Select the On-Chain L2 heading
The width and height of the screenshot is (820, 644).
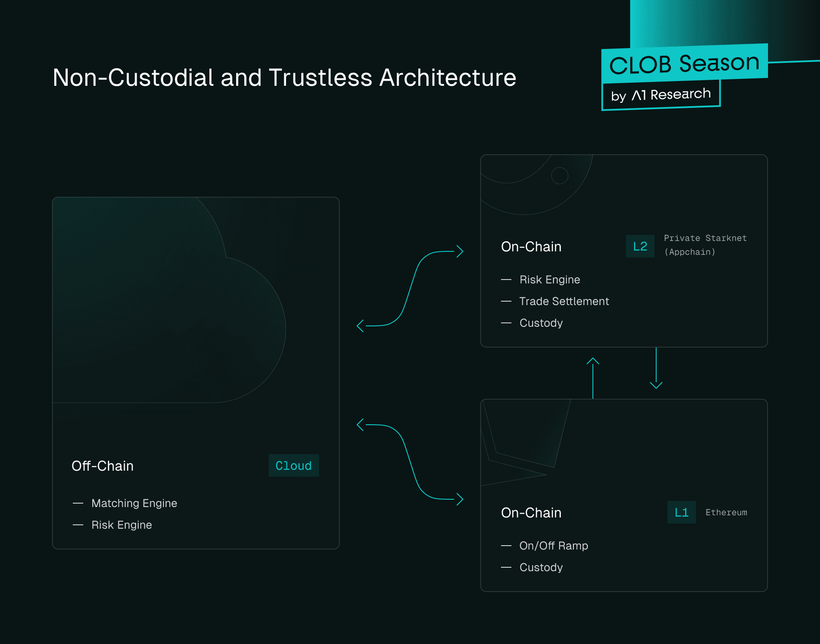[x=531, y=246]
